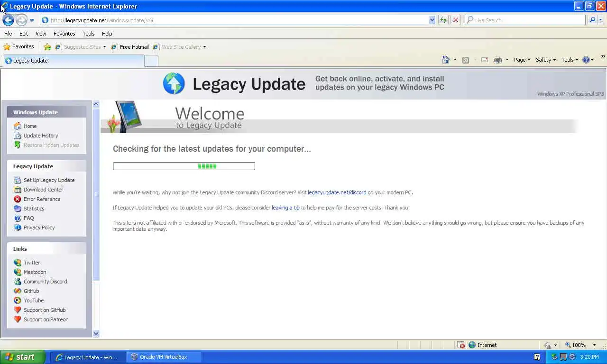Click Add to Favorites Bar icon

(47, 46)
